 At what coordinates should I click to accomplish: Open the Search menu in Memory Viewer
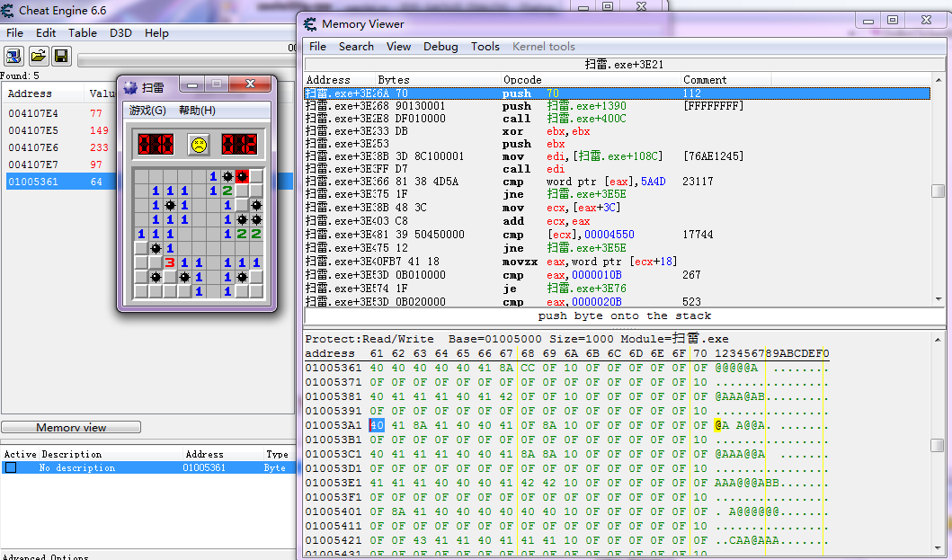point(356,46)
